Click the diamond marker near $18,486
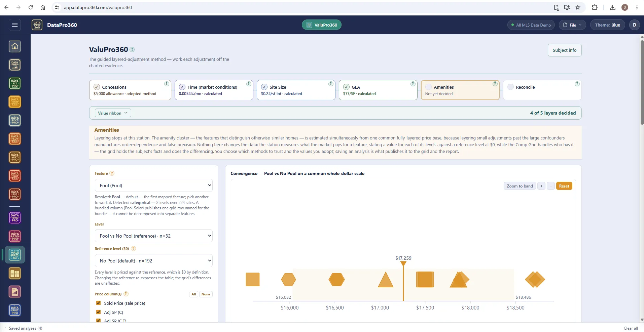Image resolution: width=644 pixels, height=332 pixels. point(535,280)
